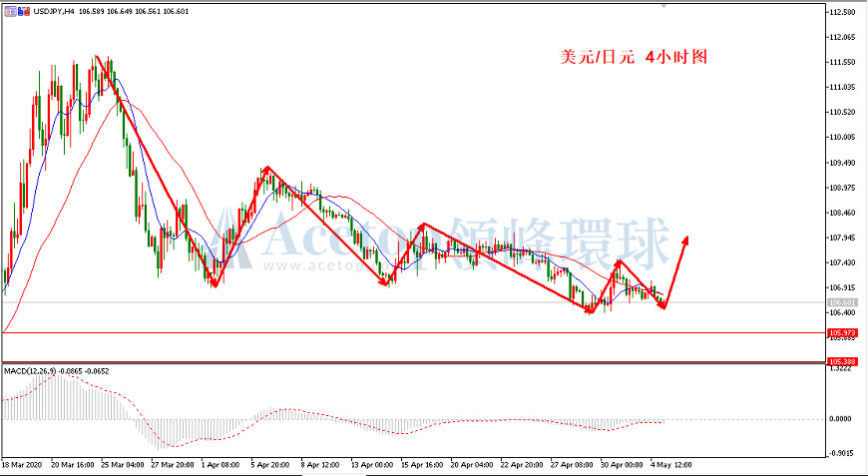The width and height of the screenshot is (868, 476).
Task: Click the 15 Apr 16:00 time label
Action: 421,464
